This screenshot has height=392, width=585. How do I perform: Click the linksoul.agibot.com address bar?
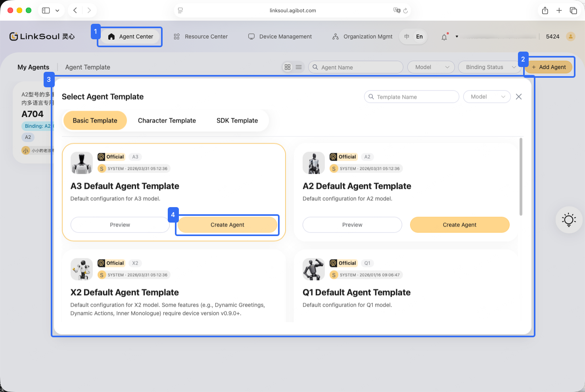(x=293, y=10)
